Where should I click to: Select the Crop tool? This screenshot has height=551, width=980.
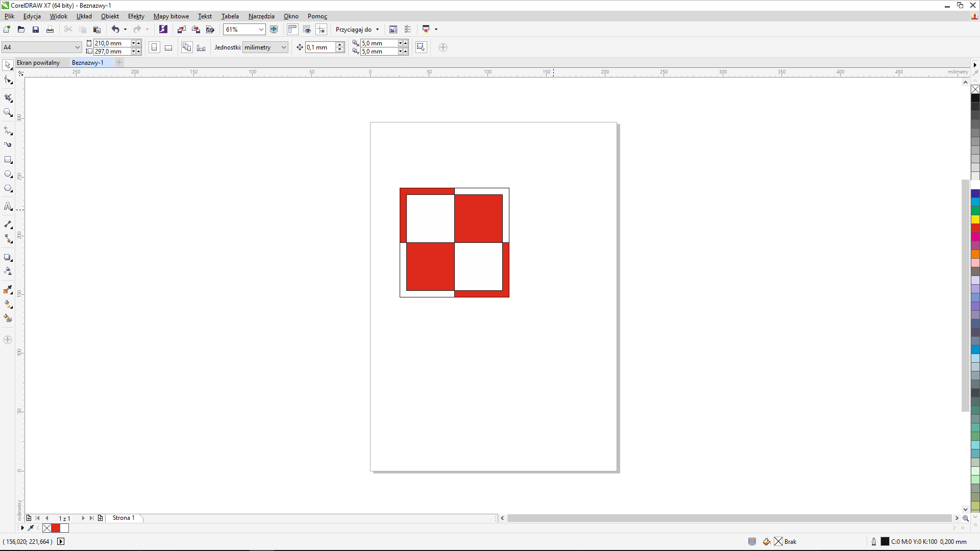[8, 97]
